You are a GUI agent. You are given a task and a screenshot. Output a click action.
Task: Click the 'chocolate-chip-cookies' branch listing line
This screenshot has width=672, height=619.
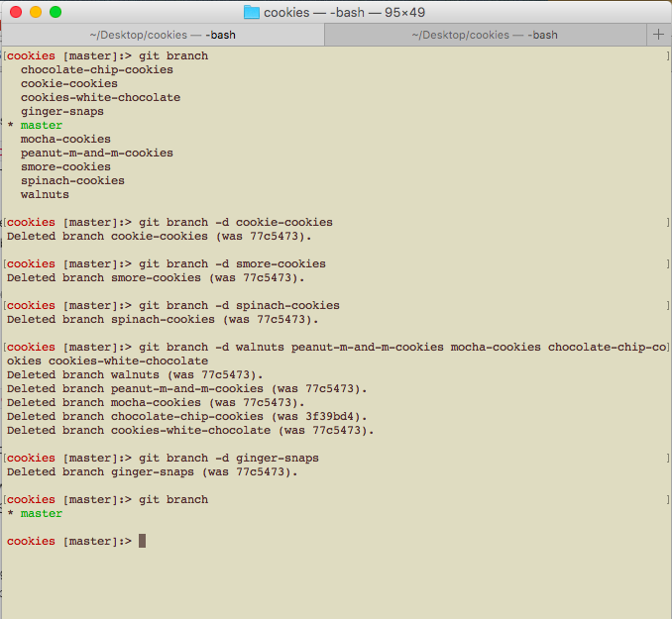pyautogui.click(x=97, y=70)
